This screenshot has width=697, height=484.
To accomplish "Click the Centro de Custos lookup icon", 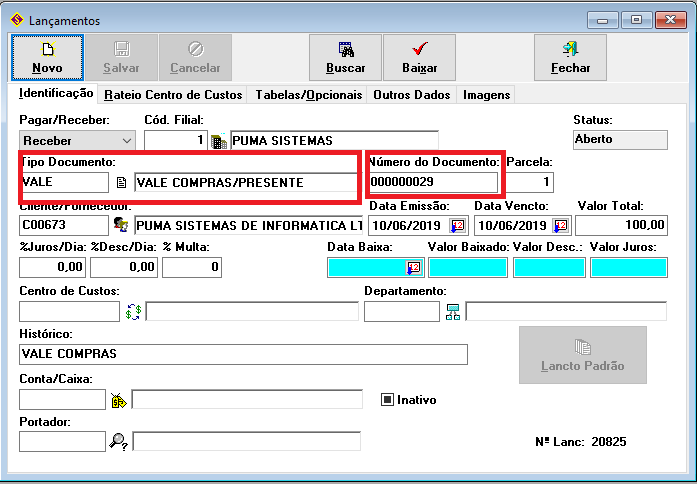I will tap(134, 311).
